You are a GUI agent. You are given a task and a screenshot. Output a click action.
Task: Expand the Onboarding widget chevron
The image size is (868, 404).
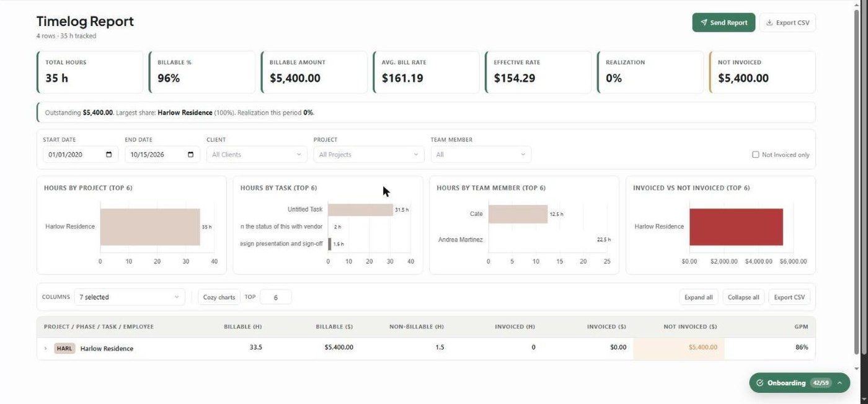(x=839, y=383)
